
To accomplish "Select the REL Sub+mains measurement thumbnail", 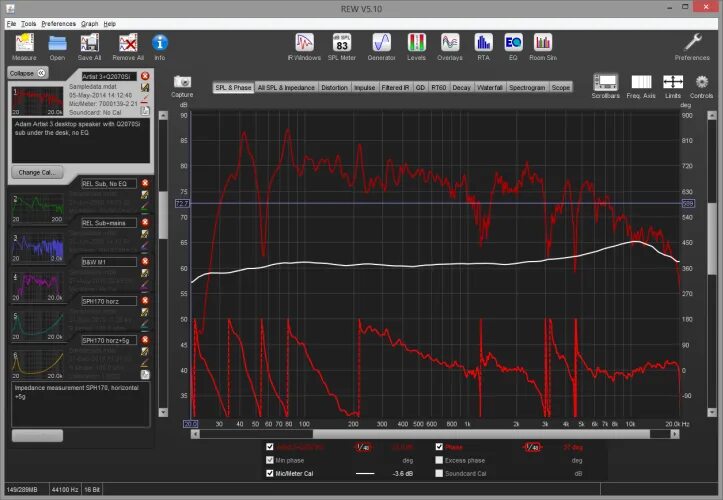I will pyautogui.click(x=37, y=247).
